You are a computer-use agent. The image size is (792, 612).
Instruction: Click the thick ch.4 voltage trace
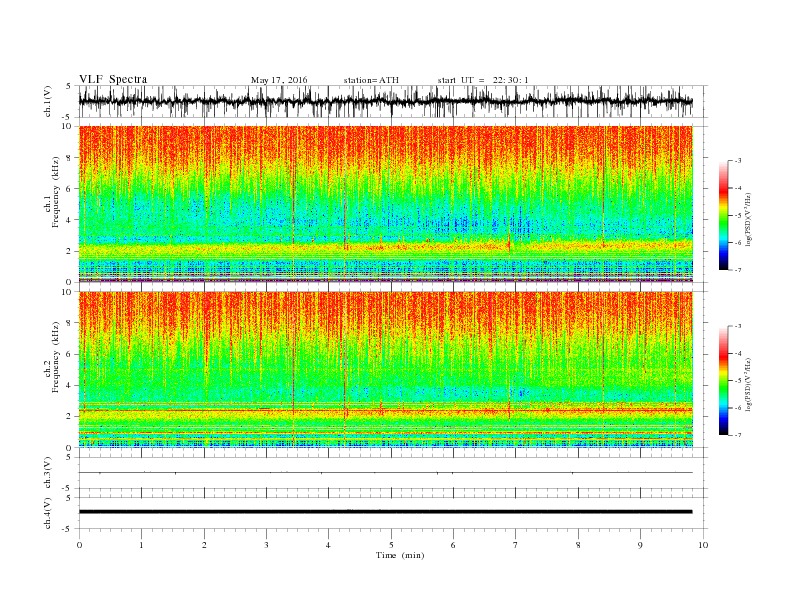pyautogui.click(x=385, y=512)
